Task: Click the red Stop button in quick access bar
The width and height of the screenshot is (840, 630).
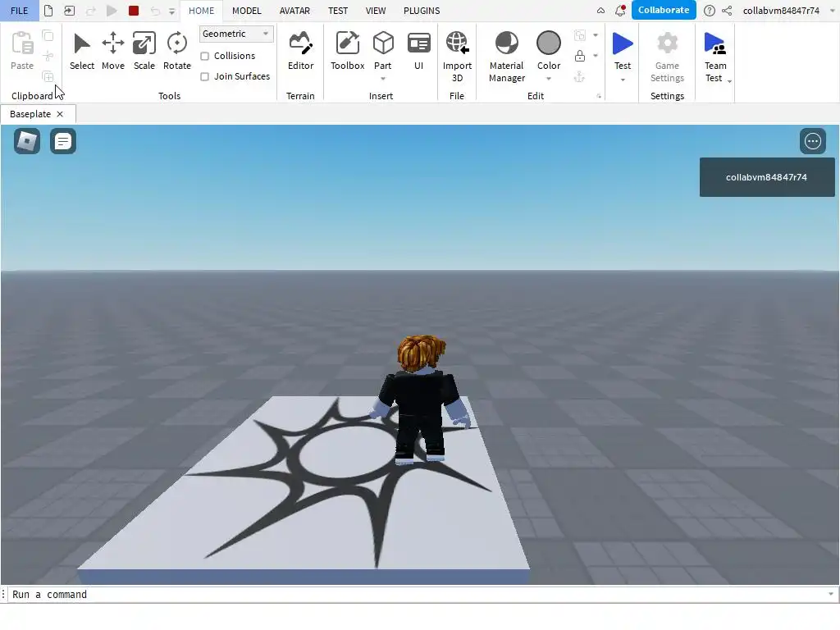Action: pos(134,10)
